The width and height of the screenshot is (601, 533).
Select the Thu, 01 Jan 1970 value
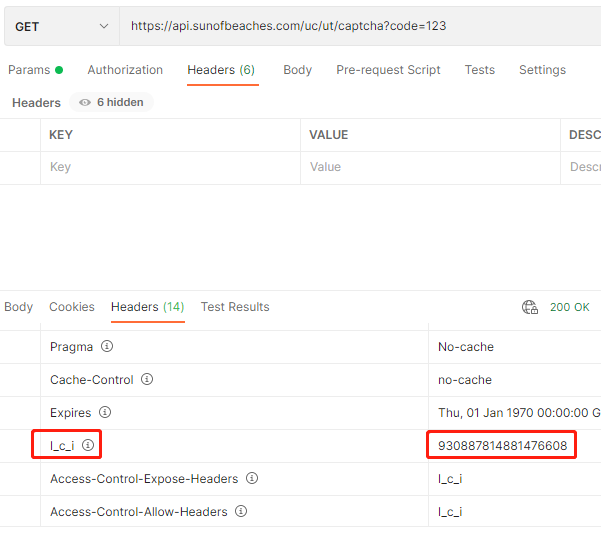pos(519,413)
